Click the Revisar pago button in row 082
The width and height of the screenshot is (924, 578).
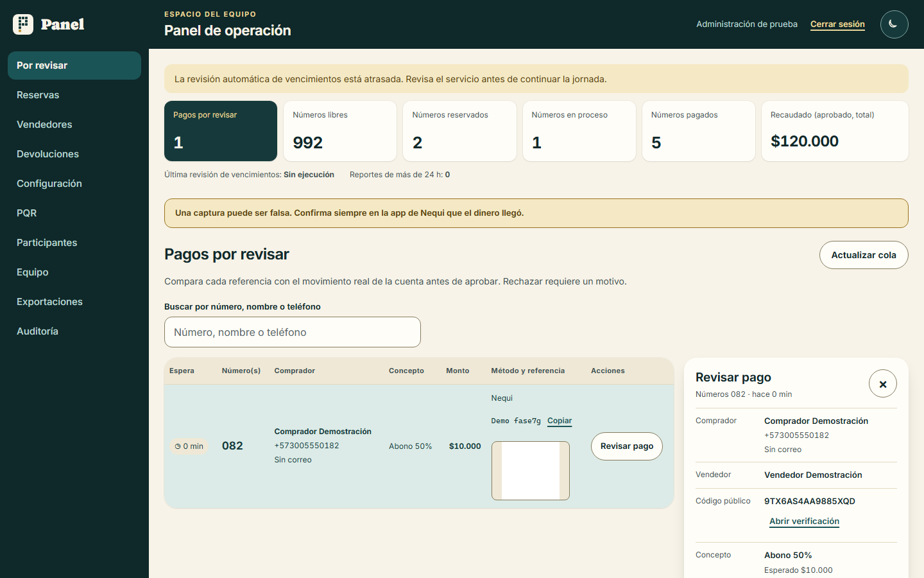coord(627,446)
